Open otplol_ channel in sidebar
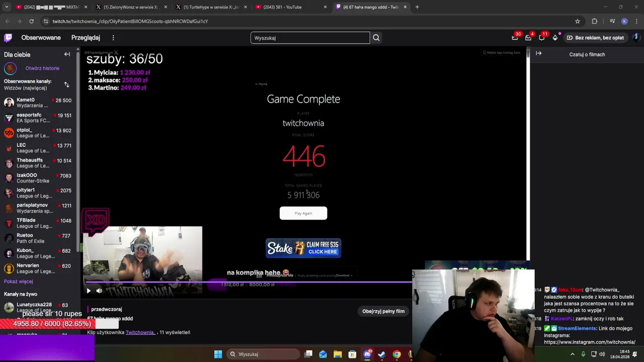 coord(38,133)
